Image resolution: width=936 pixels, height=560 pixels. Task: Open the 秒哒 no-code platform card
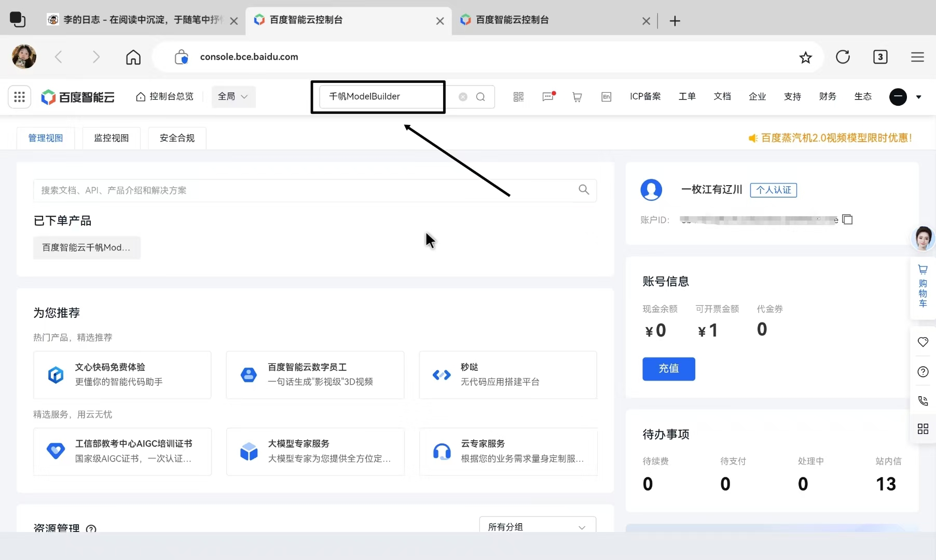[x=508, y=374]
